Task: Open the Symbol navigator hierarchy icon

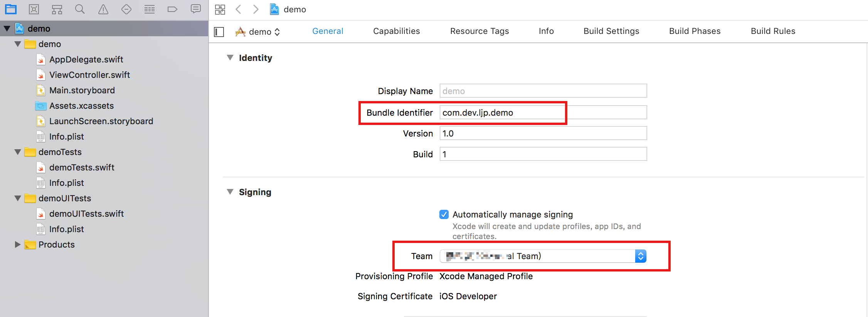Action: (57, 9)
